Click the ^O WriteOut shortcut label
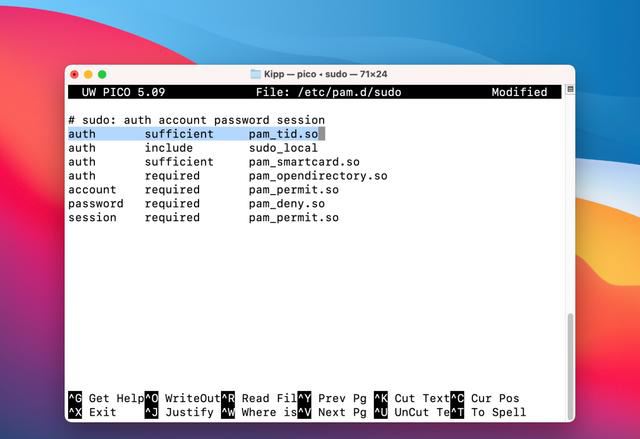 coord(181,398)
